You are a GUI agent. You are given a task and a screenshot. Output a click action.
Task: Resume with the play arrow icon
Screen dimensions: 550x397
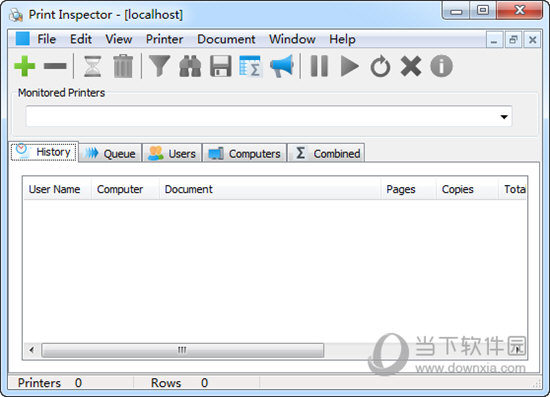tap(349, 66)
